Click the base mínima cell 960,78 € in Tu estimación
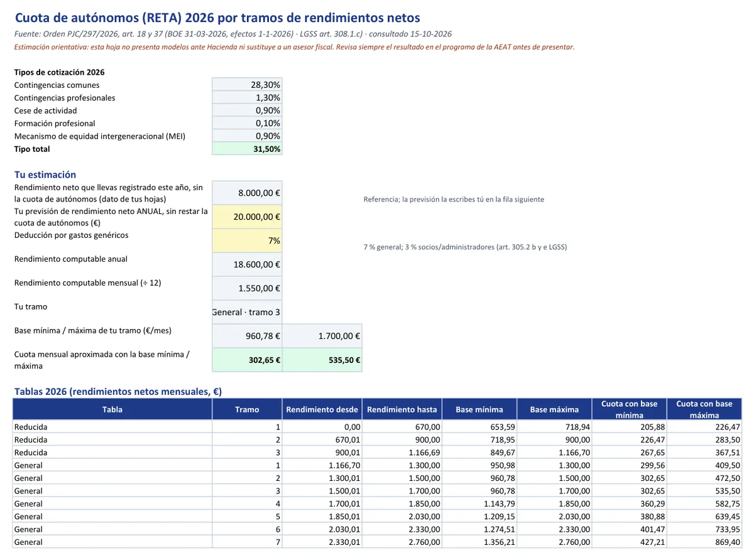The image size is (754, 560). (x=247, y=336)
